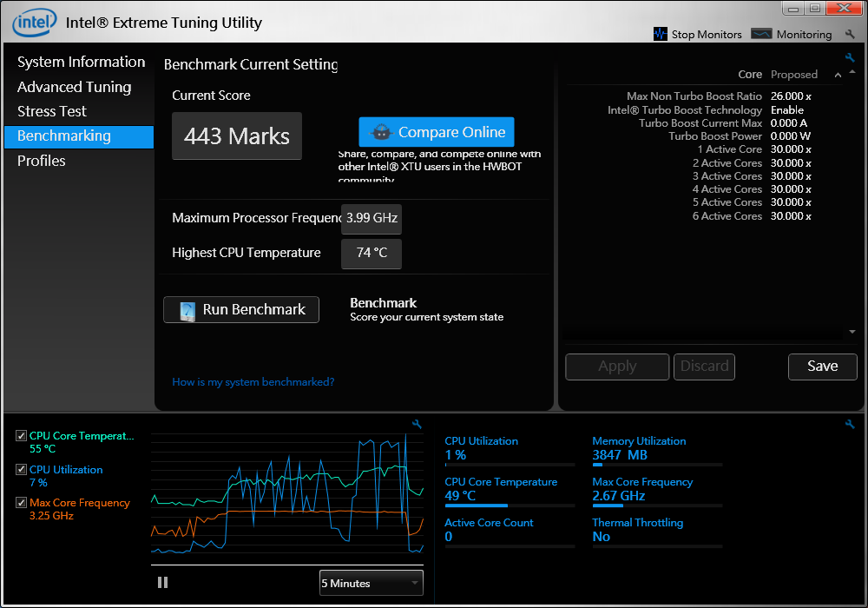Click Turbo Boost Current Max row
868x608 pixels.
722,123
